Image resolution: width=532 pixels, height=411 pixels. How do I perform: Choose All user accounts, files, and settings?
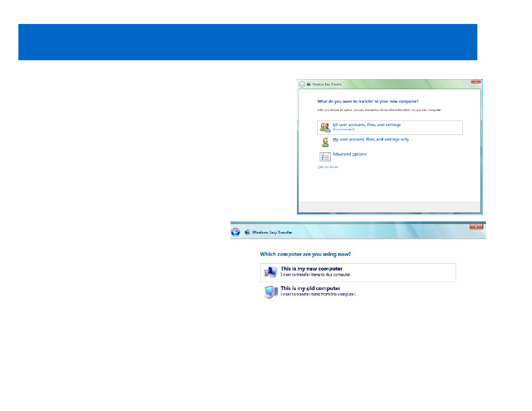tap(390, 128)
